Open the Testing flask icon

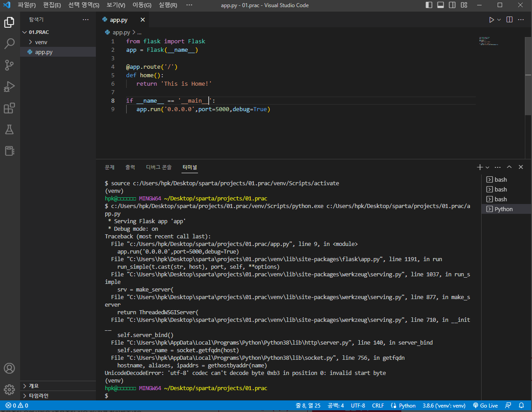click(9, 129)
